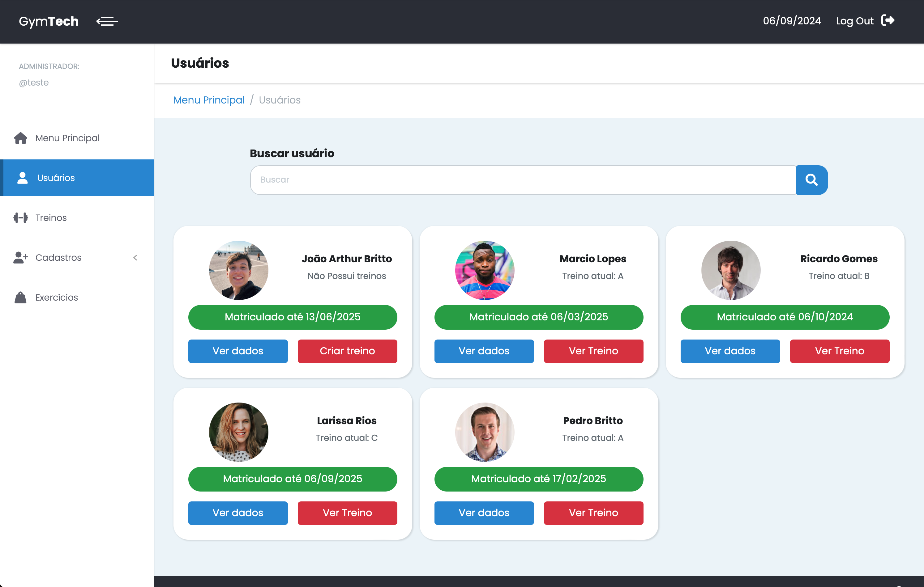924x587 pixels.
Task: Open Menu Principal from sidebar
Action: point(67,138)
